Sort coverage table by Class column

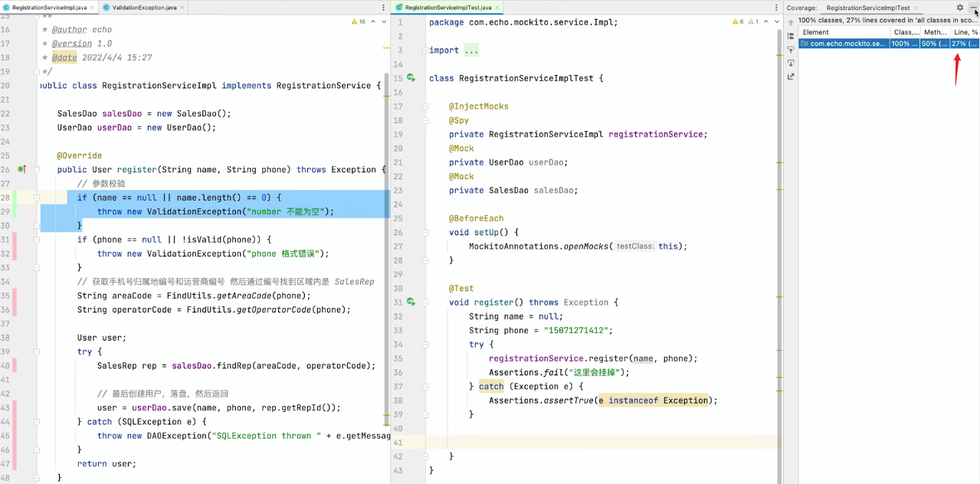click(906, 32)
